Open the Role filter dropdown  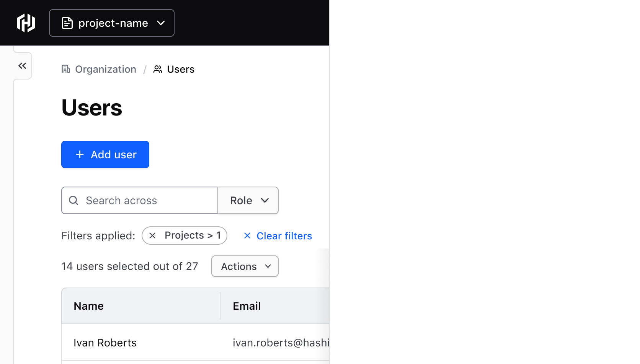tap(248, 200)
